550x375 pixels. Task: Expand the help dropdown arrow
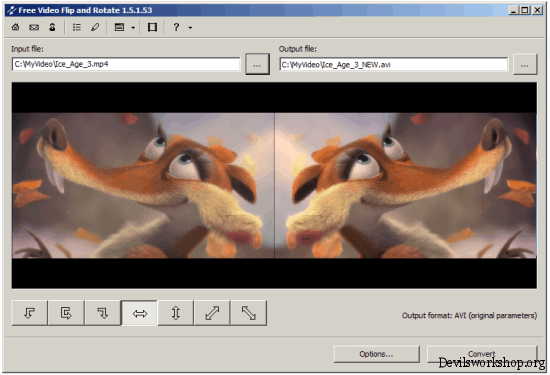(190, 27)
